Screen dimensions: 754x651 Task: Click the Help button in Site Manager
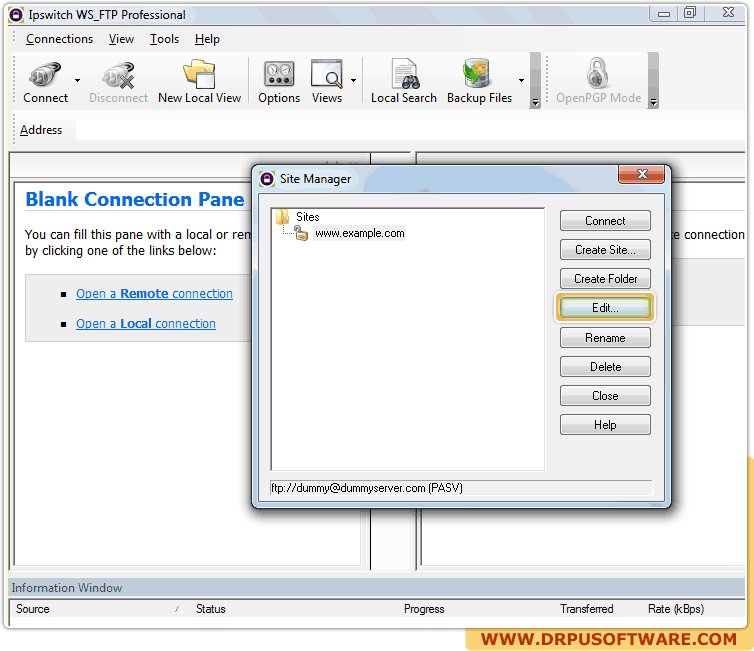click(x=605, y=425)
